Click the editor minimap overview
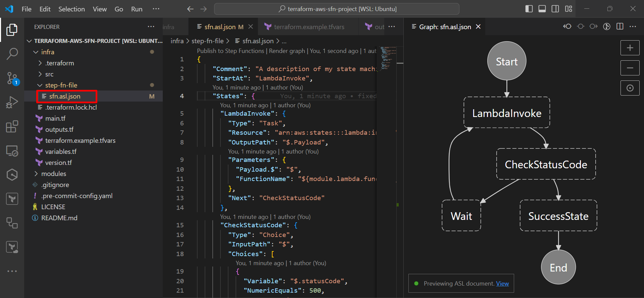 (x=389, y=59)
